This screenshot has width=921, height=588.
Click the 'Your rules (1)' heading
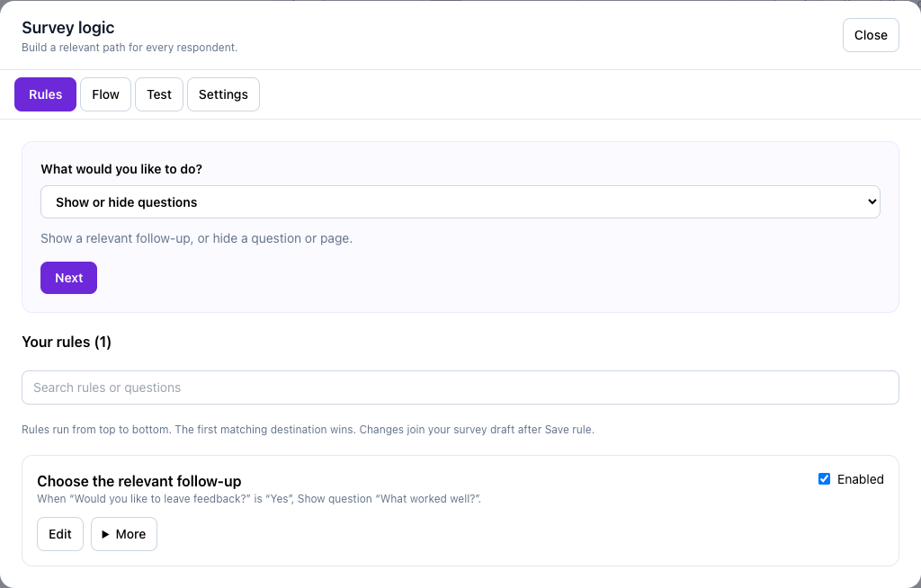pyautogui.click(x=67, y=342)
